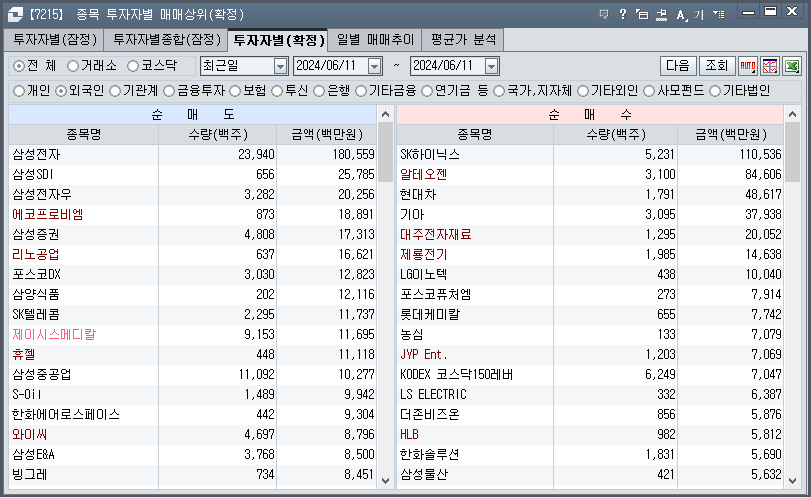Click the speech bubble memo icon in title bar

coord(604,14)
